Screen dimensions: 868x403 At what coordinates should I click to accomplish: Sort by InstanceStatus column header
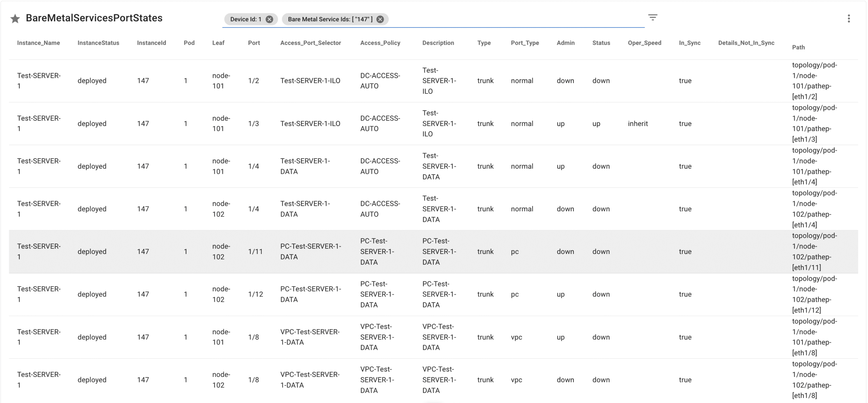[98, 43]
